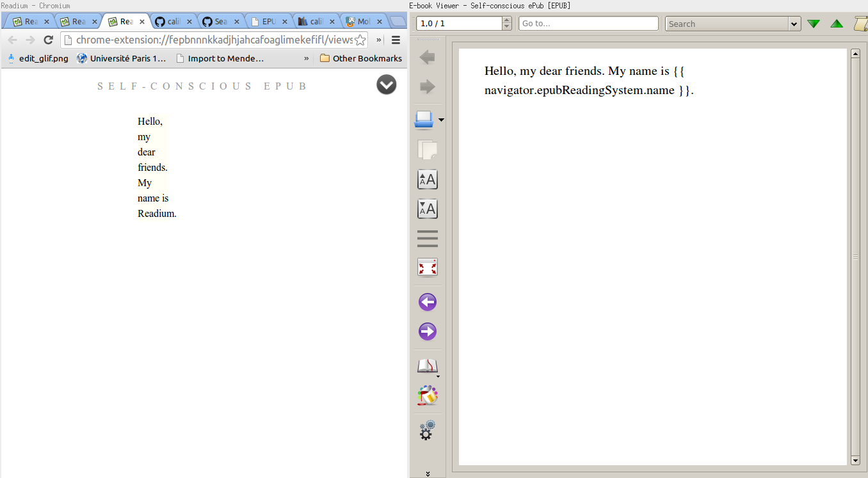
Task: Switch to the first GitHub 'cali' tab
Action: click(173, 21)
